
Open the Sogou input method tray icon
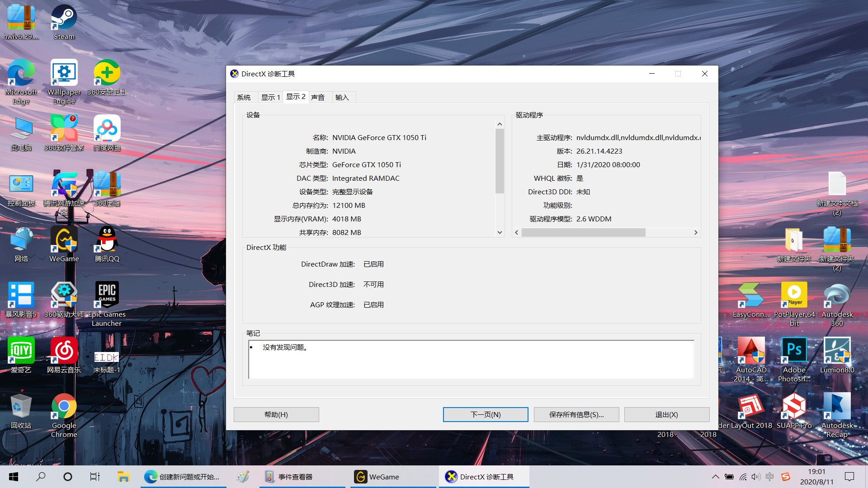click(786, 477)
